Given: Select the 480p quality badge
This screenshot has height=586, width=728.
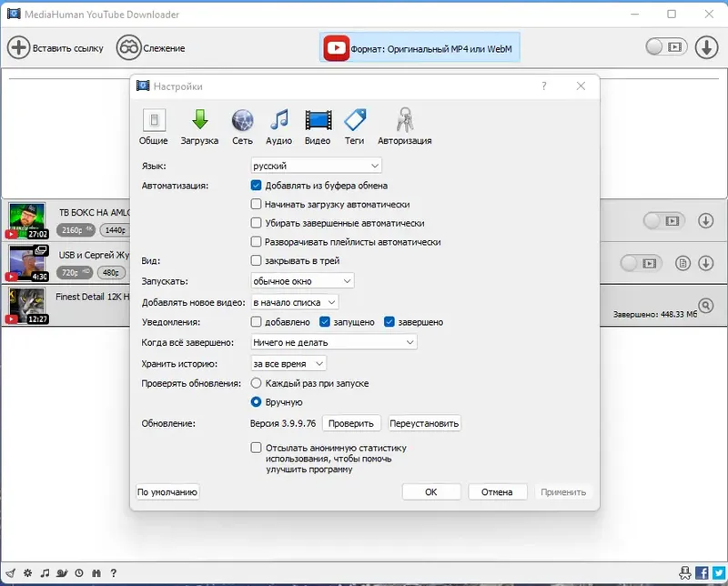Looking at the screenshot, I should [111, 273].
